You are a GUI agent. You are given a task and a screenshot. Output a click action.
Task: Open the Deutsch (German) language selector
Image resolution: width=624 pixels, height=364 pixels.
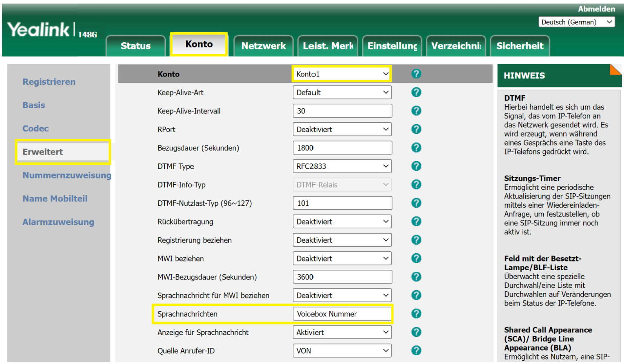click(x=577, y=22)
